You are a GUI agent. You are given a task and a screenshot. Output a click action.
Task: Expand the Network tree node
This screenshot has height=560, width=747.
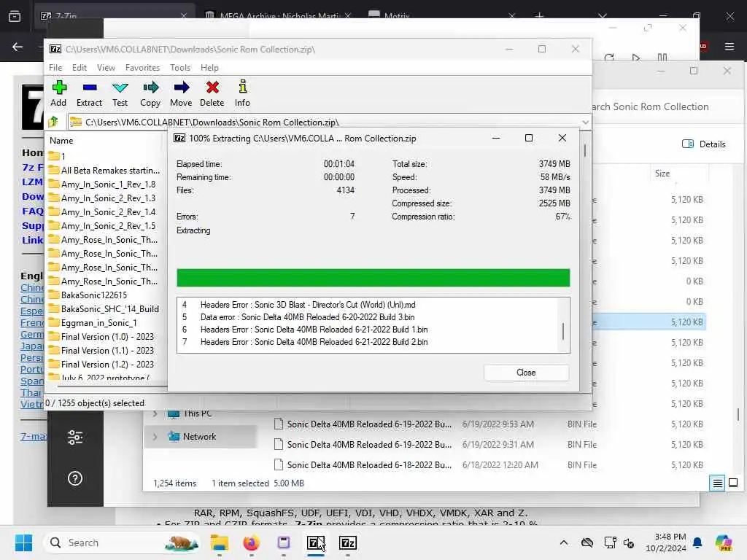pos(155,436)
